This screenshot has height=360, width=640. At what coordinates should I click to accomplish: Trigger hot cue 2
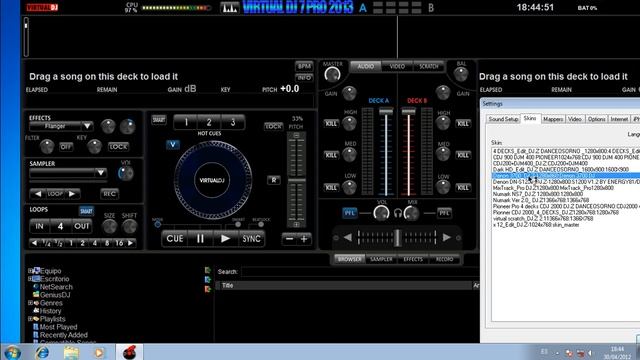[x=209, y=122]
